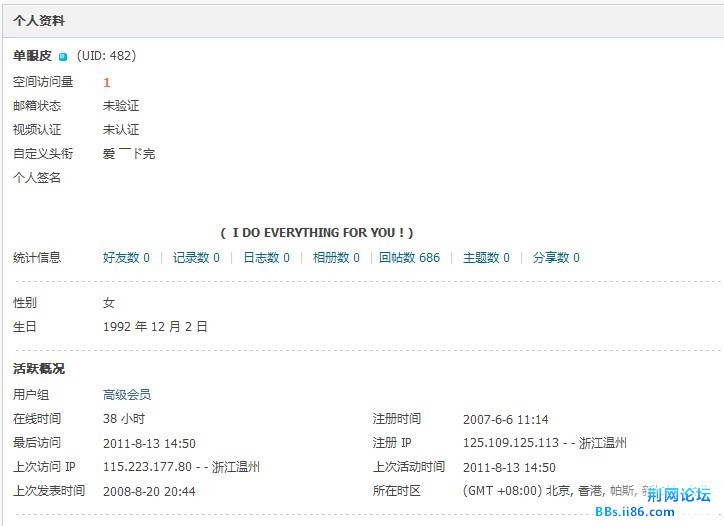
Task: Click the 个人签名 label
Action: click(x=37, y=177)
